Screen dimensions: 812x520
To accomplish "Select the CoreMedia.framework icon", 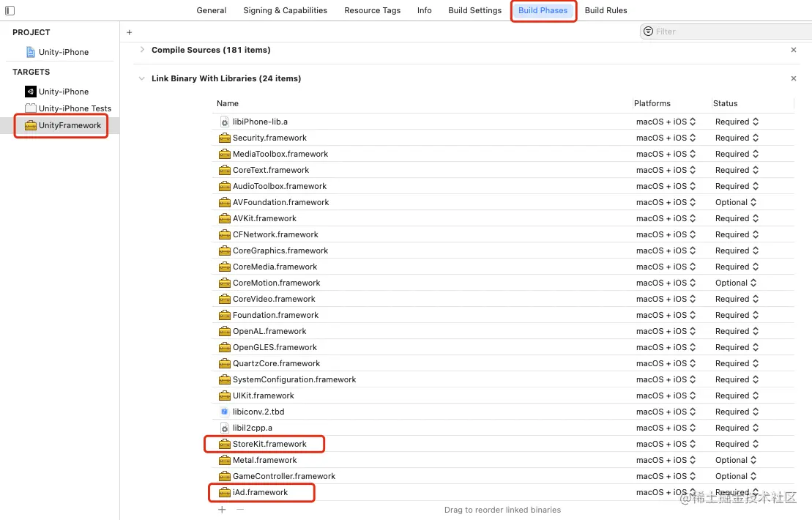I will [x=224, y=266].
